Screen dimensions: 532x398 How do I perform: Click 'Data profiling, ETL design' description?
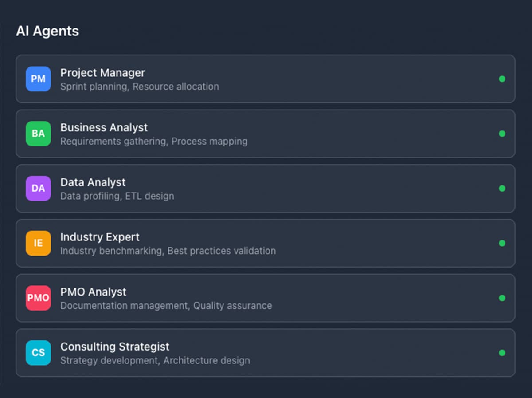(117, 196)
